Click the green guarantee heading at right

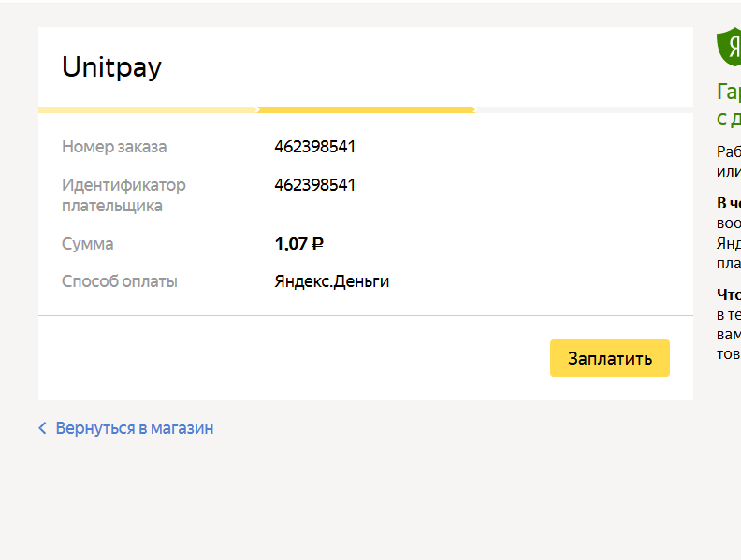[729, 105]
